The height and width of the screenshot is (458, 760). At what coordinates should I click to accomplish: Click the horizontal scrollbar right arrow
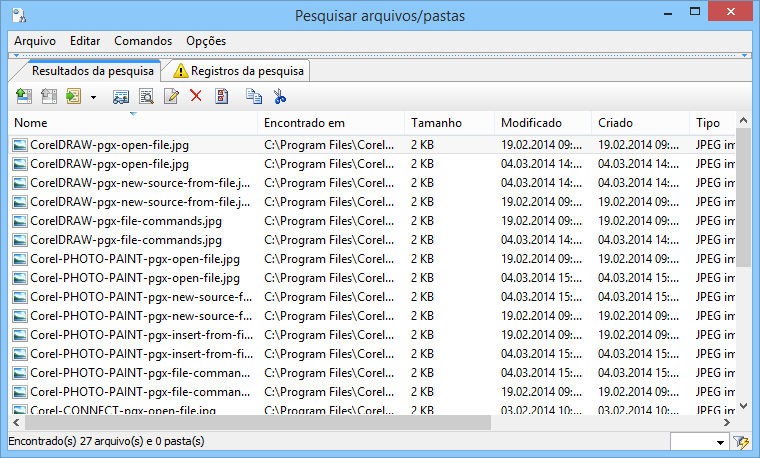pyautogui.click(x=727, y=423)
